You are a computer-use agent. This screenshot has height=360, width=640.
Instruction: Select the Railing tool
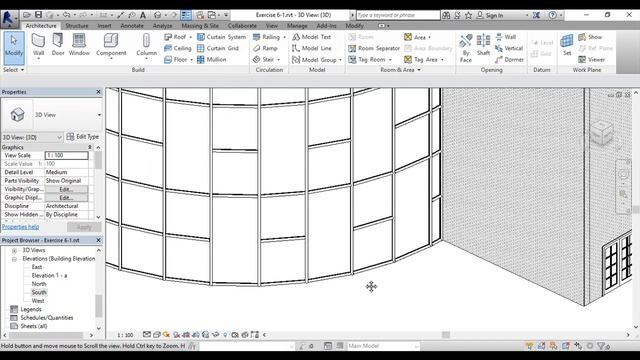click(266, 37)
